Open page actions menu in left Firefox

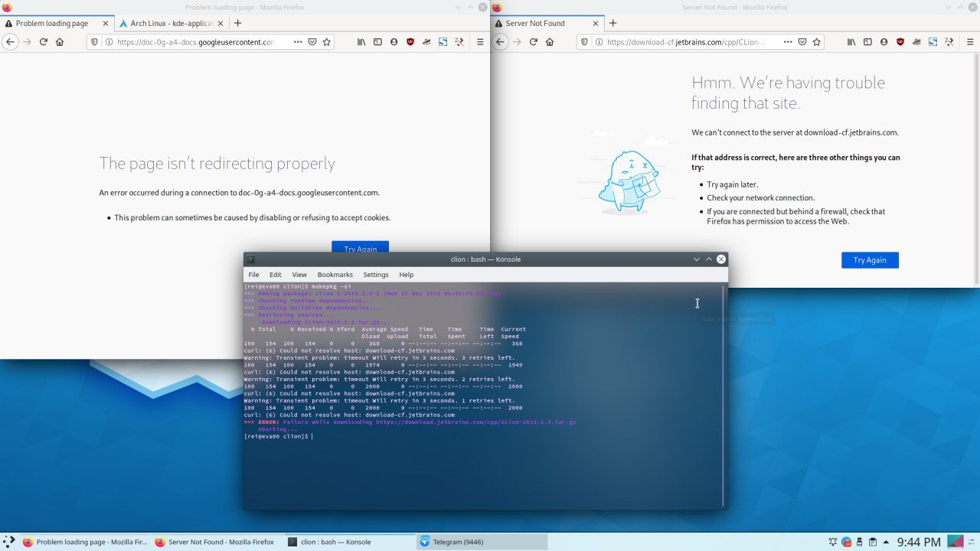click(x=298, y=42)
